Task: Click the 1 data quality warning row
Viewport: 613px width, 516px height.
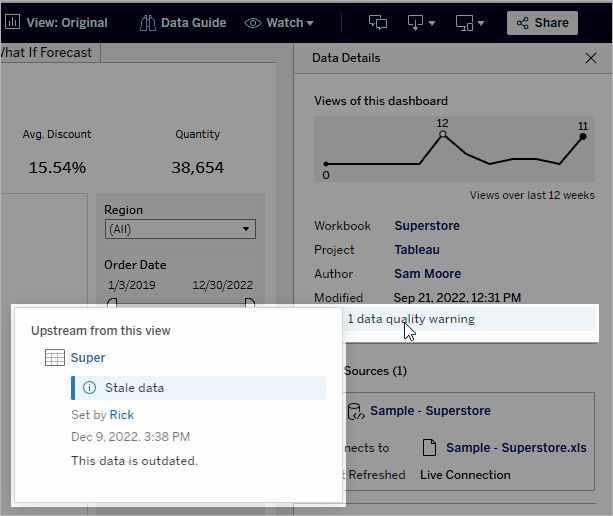Action: (468, 319)
